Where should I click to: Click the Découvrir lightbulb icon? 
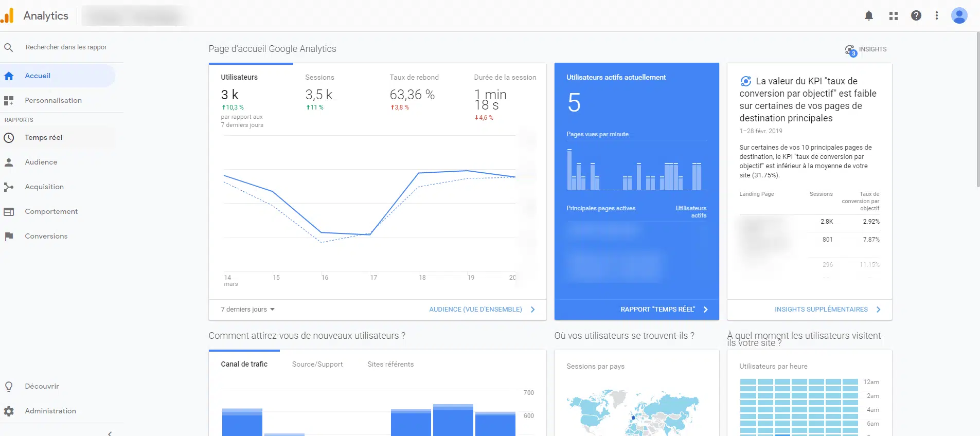tap(9, 387)
